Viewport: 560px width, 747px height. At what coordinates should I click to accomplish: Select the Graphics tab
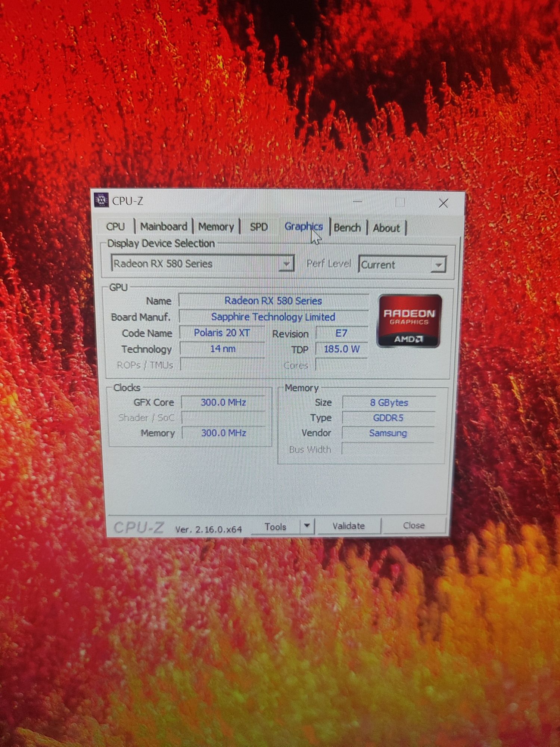(x=304, y=226)
